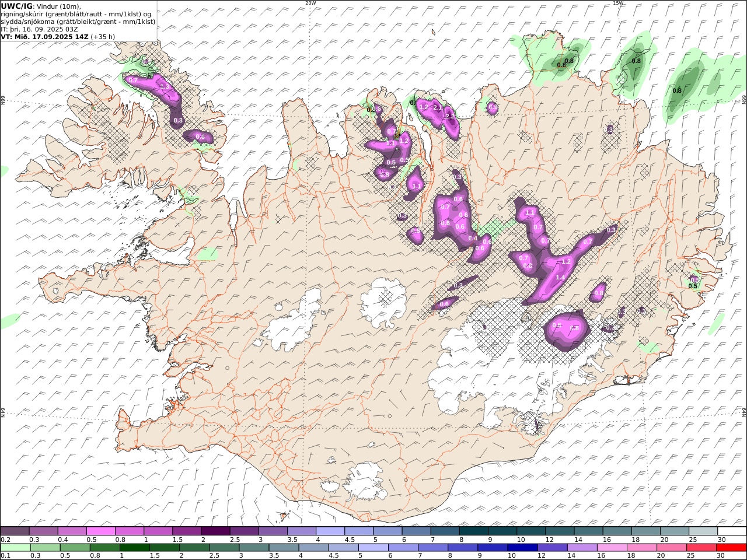747x560 pixels.
Task: Choose the blue-violet 12 swatch in the lower legend row
Action: [x=552, y=548]
